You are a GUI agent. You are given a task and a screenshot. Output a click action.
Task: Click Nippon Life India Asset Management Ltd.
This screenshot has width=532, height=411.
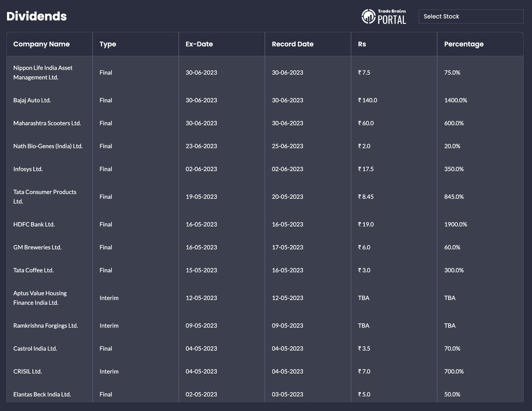pyautogui.click(x=43, y=72)
